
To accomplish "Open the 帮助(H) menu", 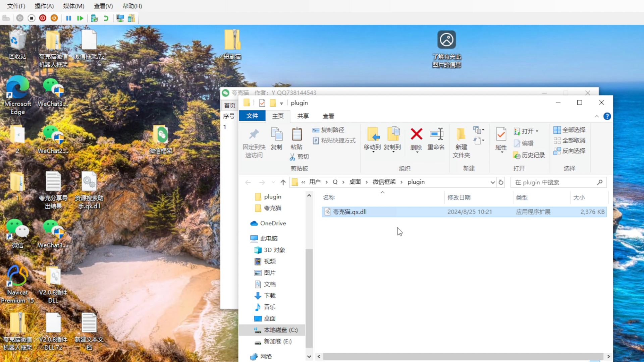I will pos(132,6).
